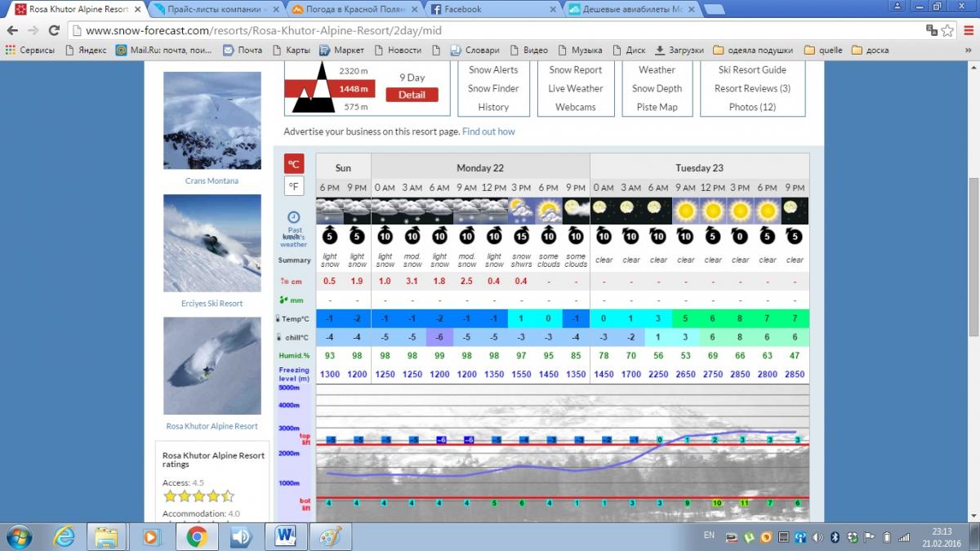
Task: Open Internet Explorer from the taskbar
Action: (x=65, y=537)
